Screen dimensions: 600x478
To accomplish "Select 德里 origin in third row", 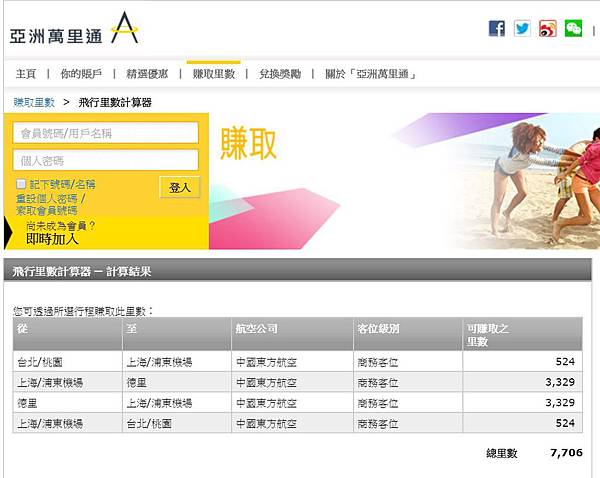I will click(27, 403).
